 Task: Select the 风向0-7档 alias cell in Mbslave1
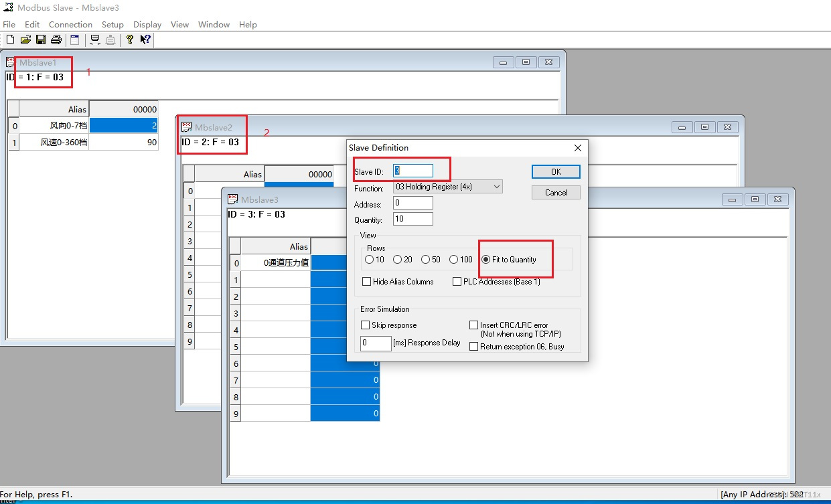pos(54,125)
